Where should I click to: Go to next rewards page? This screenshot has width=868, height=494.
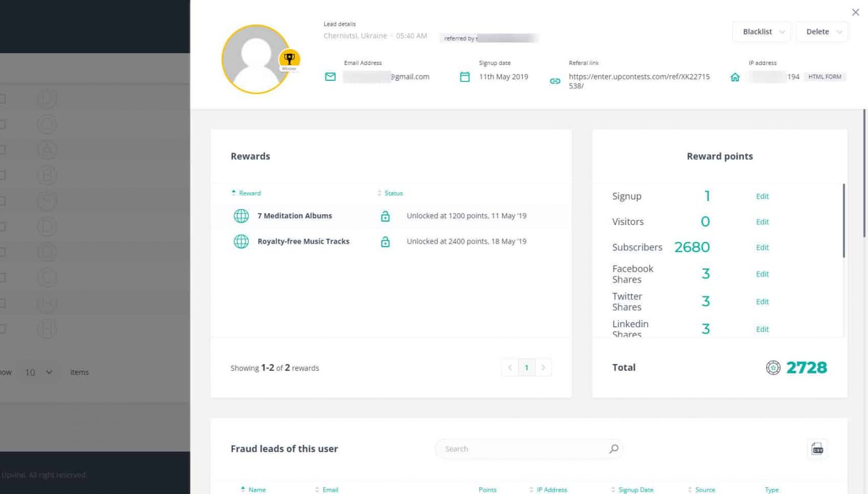tap(543, 368)
